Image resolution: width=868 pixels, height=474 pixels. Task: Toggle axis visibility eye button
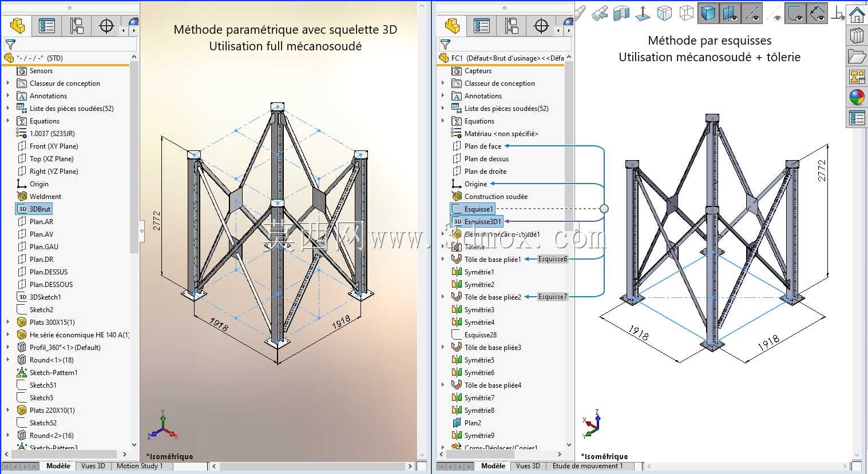tap(752, 13)
